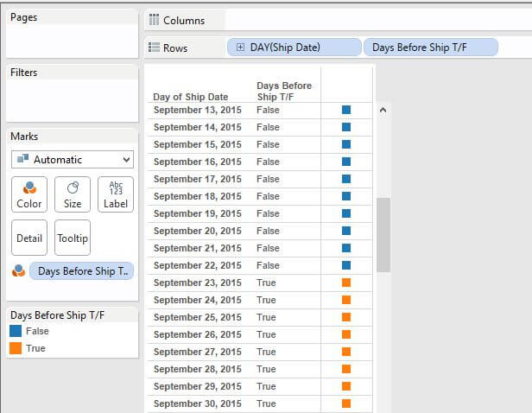Click the Color marks card button
This screenshot has width=532, height=413.
point(28,194)
